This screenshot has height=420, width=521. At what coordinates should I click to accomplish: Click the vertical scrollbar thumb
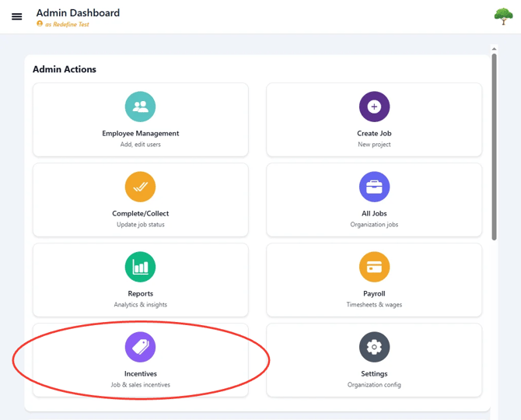(494, 147)
